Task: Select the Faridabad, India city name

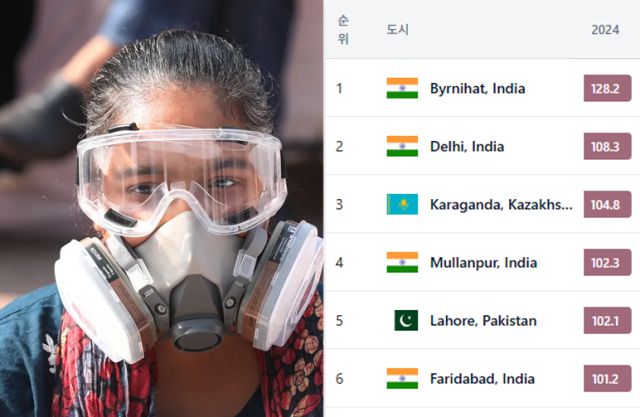Action: 482,379
